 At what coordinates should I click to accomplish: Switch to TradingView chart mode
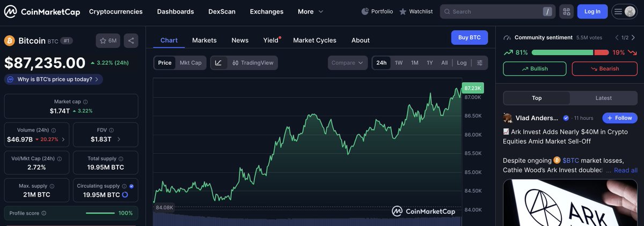point(253,63)
